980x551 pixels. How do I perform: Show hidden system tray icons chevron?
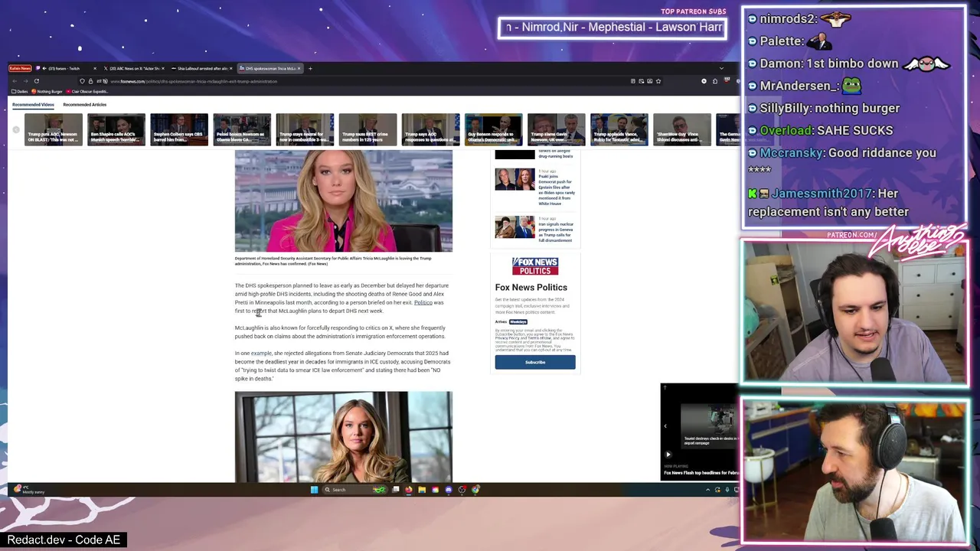707,490
